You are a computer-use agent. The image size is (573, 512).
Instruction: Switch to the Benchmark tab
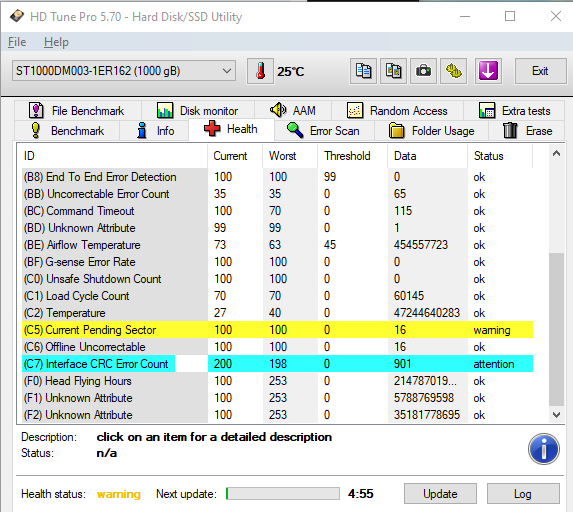click(67, 130)
